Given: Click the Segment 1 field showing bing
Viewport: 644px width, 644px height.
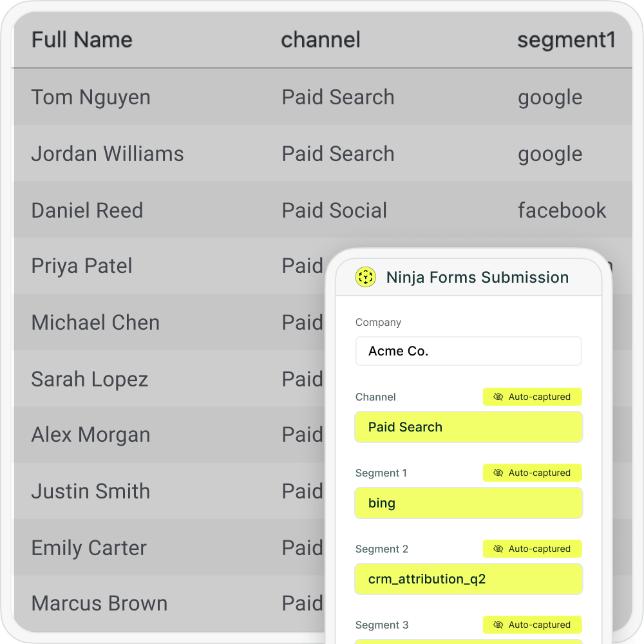Looking at the screenshot, I should coord(468,503).
